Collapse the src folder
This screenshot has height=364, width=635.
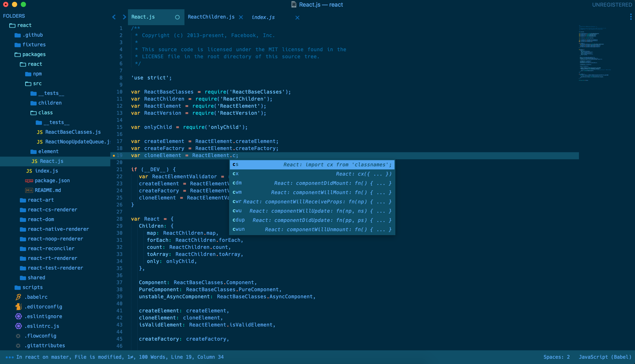coord(34,84)
